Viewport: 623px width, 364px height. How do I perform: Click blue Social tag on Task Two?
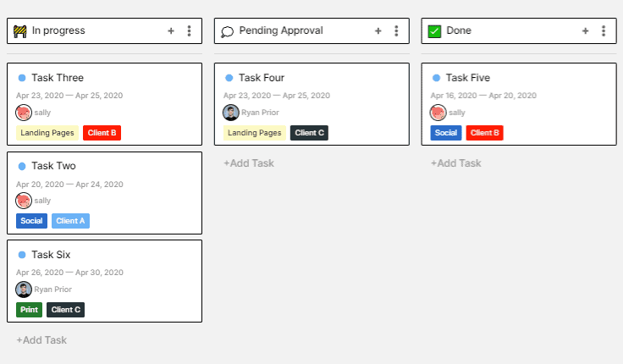[x=31, y=221]
